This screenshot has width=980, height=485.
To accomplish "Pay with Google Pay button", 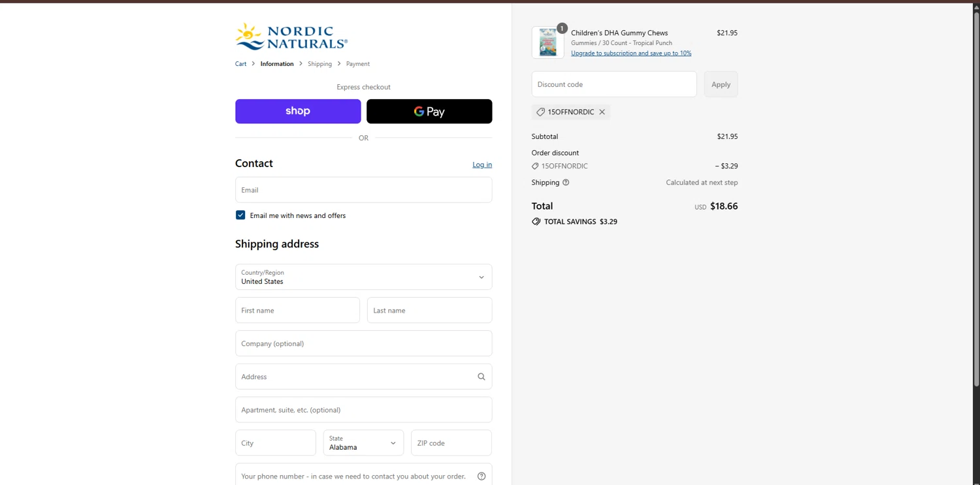I will click(x=429, y=112).
